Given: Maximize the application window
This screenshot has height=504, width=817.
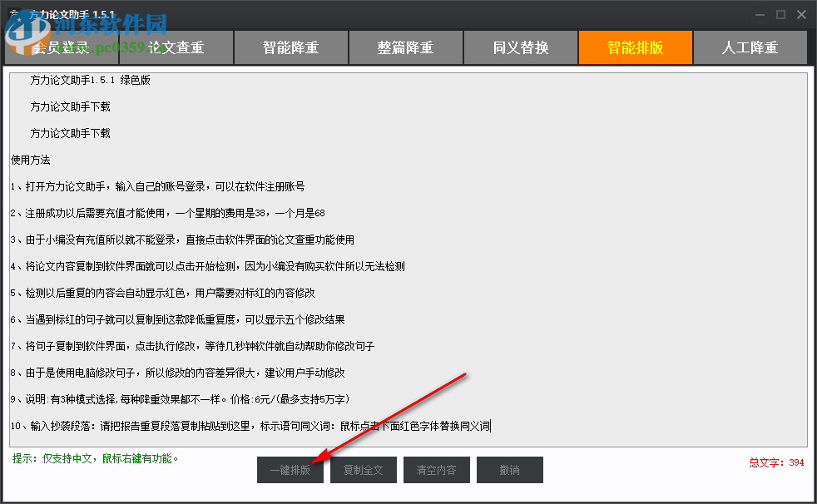Looking at the screenshot, I should pos(780,14).
